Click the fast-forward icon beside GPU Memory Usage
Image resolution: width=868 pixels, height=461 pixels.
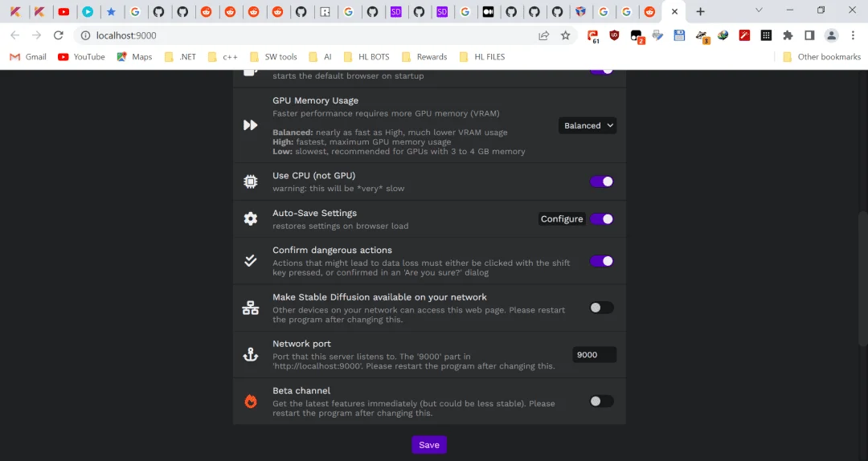pyautogui.click(x=250, y=125)
